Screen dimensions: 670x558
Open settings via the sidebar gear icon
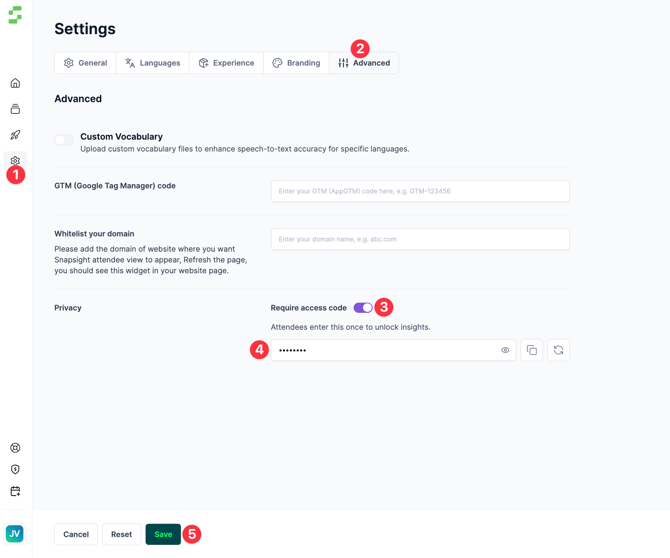[15, 160]
